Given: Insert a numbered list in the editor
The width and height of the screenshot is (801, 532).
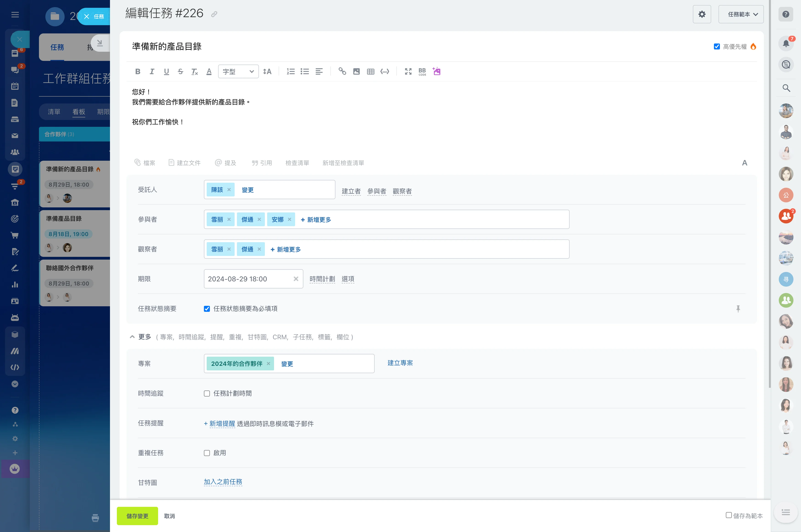Looking at the screenshot, I should (290, 72).
